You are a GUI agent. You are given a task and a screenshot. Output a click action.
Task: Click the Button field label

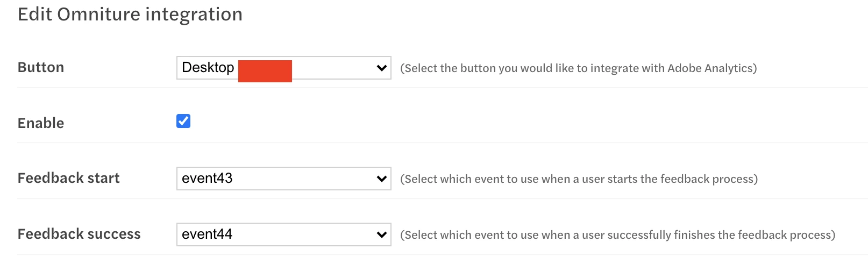coord(41,67)
